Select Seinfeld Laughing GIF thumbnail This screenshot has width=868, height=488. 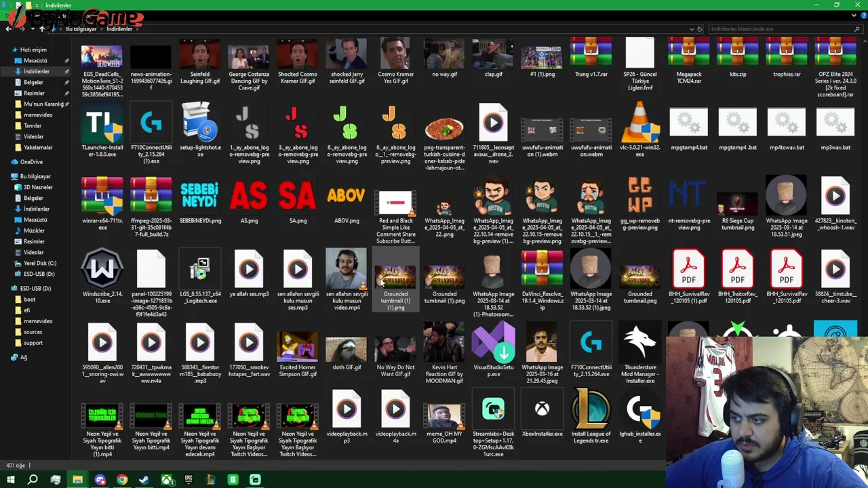click(199, 53)
